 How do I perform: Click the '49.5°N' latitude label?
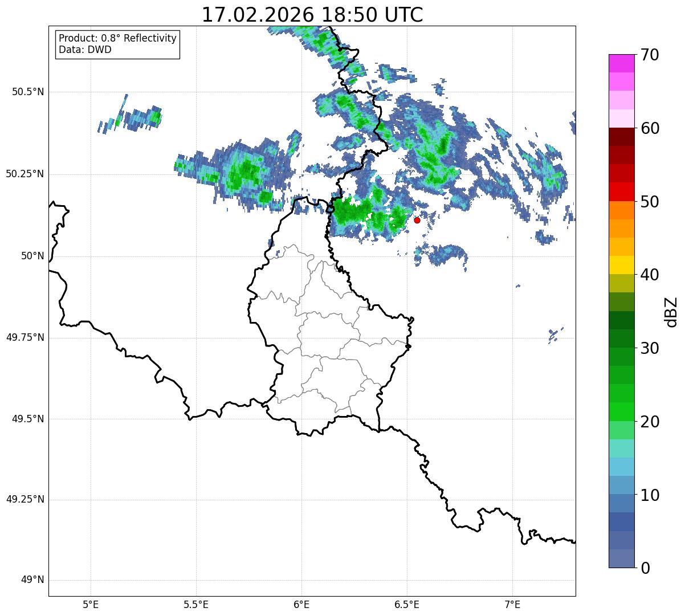[28, 419]
